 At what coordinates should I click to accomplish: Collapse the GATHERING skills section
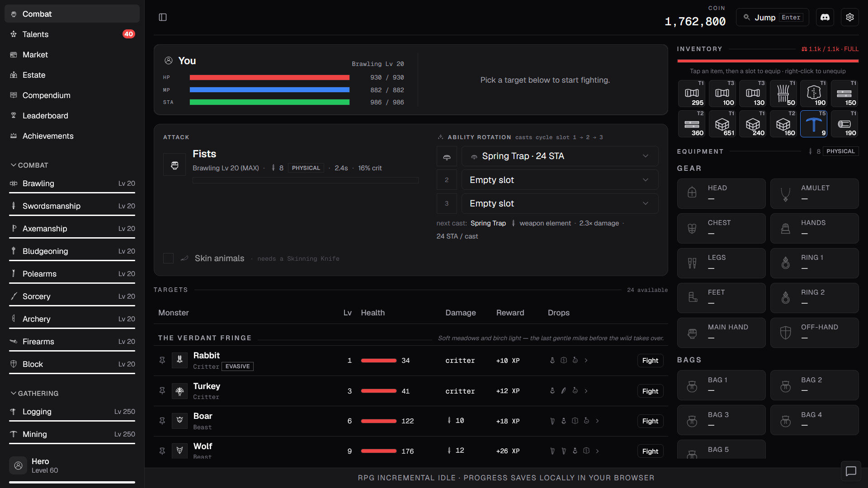pyautogui.click(x=34, y=394)
